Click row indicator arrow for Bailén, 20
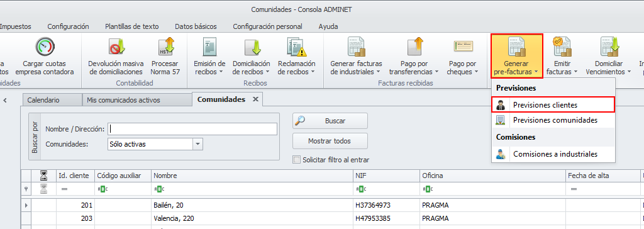This screenshot has height=229, width=644. [x=26, y=204]
